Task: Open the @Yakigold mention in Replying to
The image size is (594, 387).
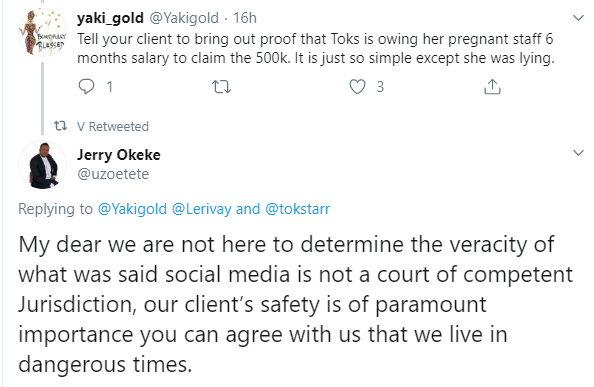Action: click(132, 209)
